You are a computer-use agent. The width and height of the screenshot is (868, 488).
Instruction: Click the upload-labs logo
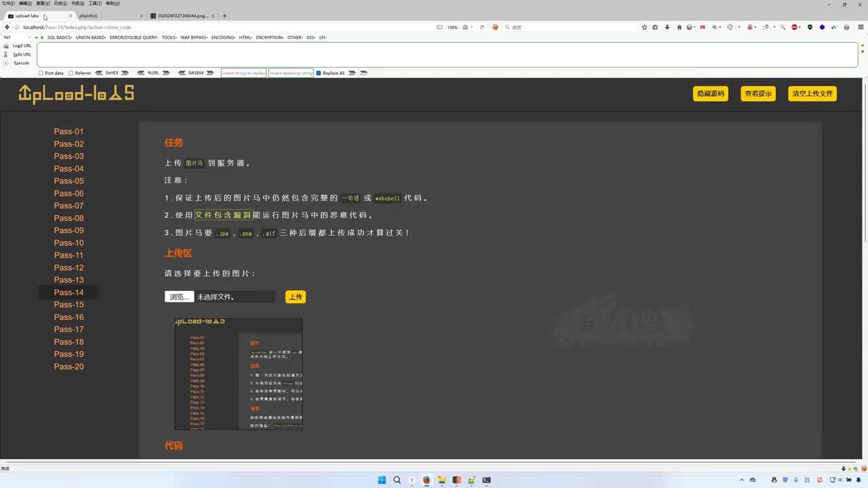pyautogui.click(x=77, y=94)
